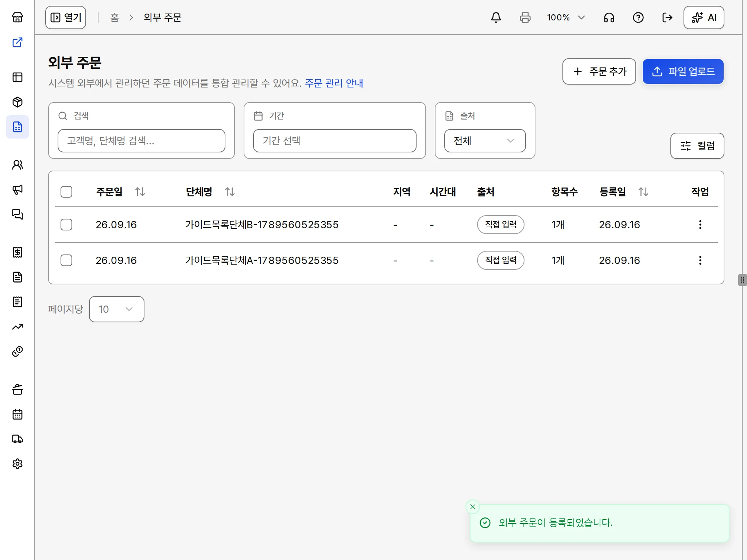Viewport: 747px width, 560px height.
Task: Click the 열기 sidebar open button
Action: [66, 17]
